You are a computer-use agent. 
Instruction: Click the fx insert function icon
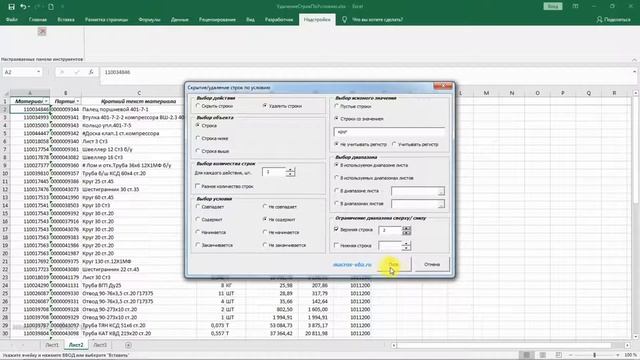(x=91, y=72)
